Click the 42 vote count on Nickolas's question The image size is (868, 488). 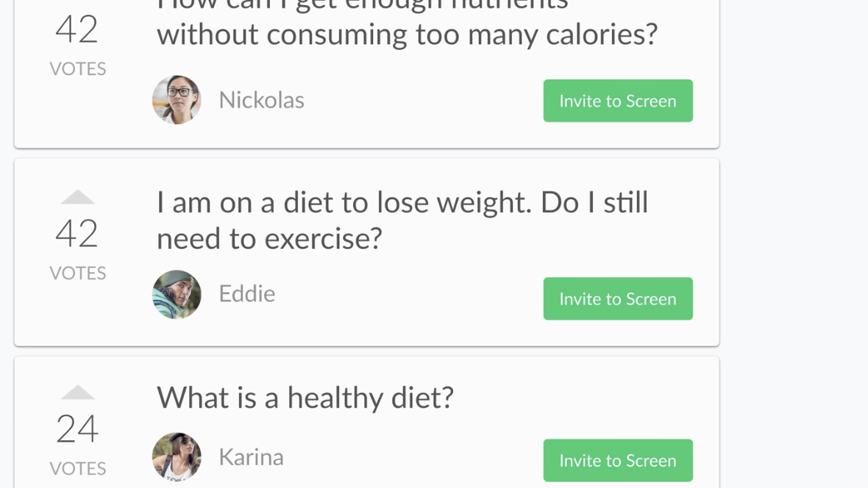(x=77, y=29)
